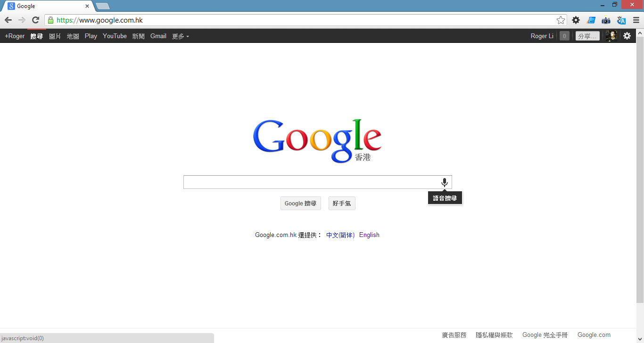Open a new tab with the new-tab button
The width and height of the screenshot is (644, 343).
coord(103,6)
